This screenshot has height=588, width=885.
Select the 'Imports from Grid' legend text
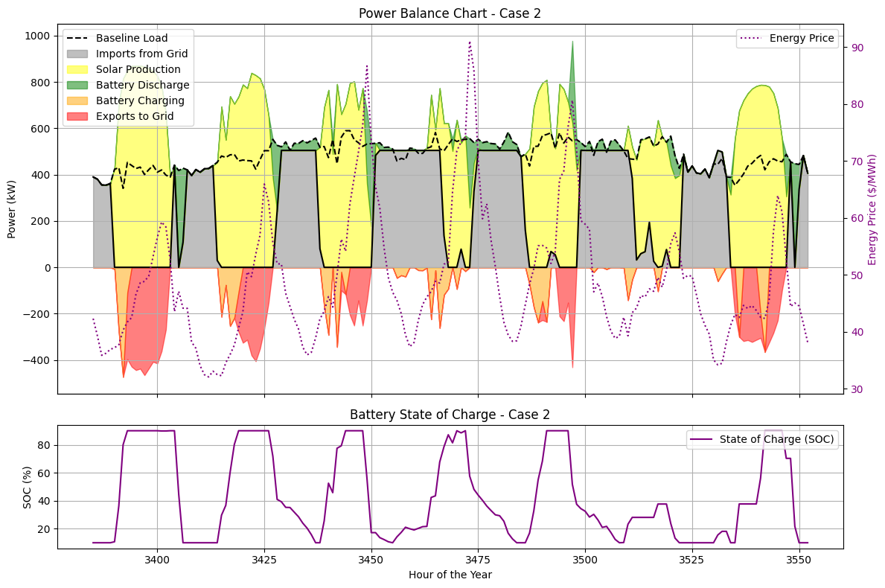(x=141, y=54)
